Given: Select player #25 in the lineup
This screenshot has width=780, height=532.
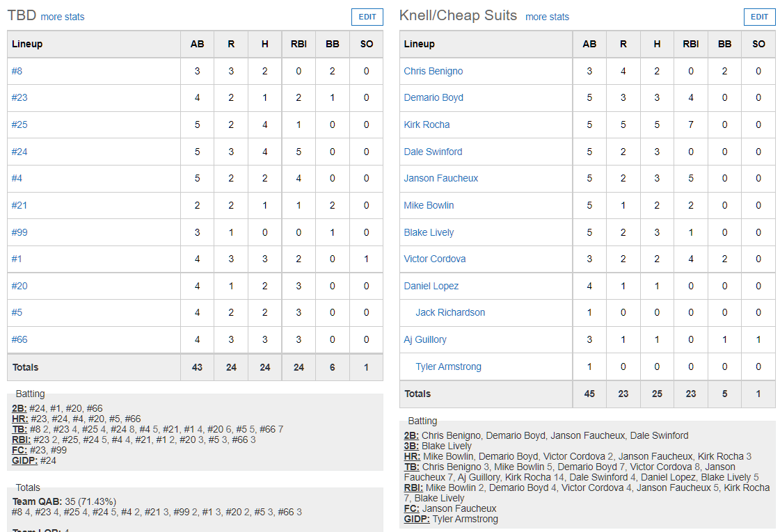Looking at the screenshot, I should coord(19,124).
